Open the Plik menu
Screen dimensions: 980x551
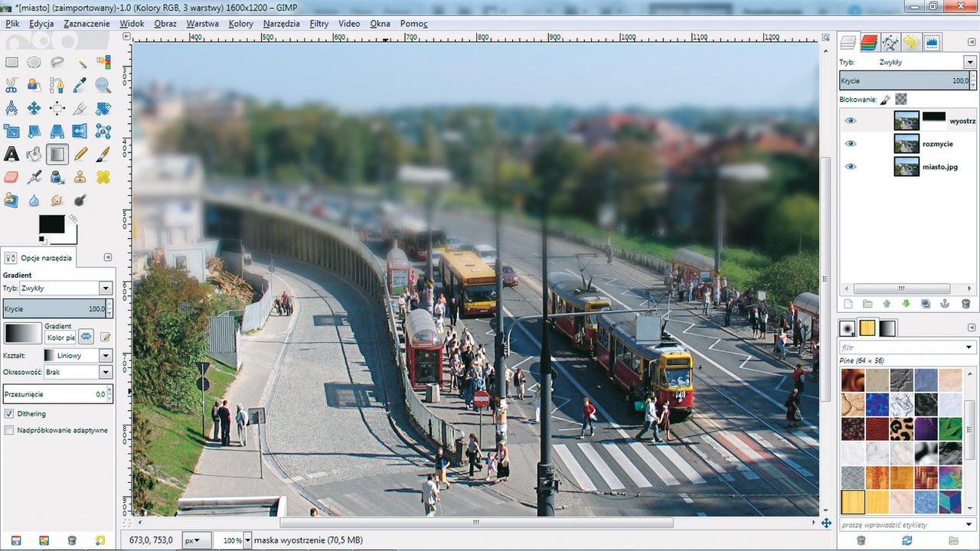[x=12, y=24]
